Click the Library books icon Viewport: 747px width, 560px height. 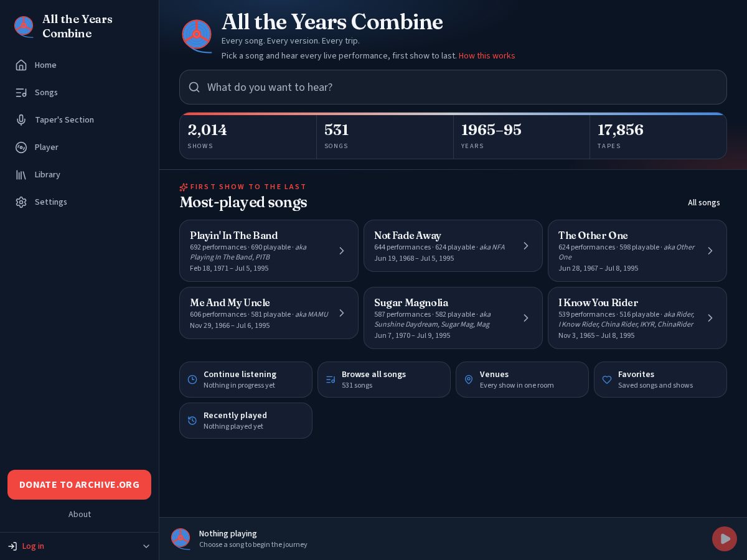pos(21,174)
